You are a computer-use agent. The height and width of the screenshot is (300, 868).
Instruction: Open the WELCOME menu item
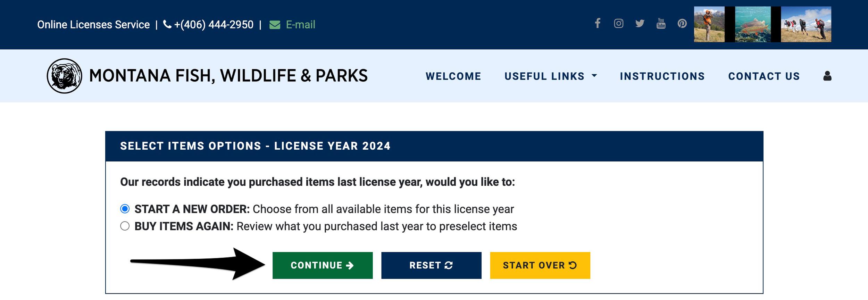[x=453, y=76]
